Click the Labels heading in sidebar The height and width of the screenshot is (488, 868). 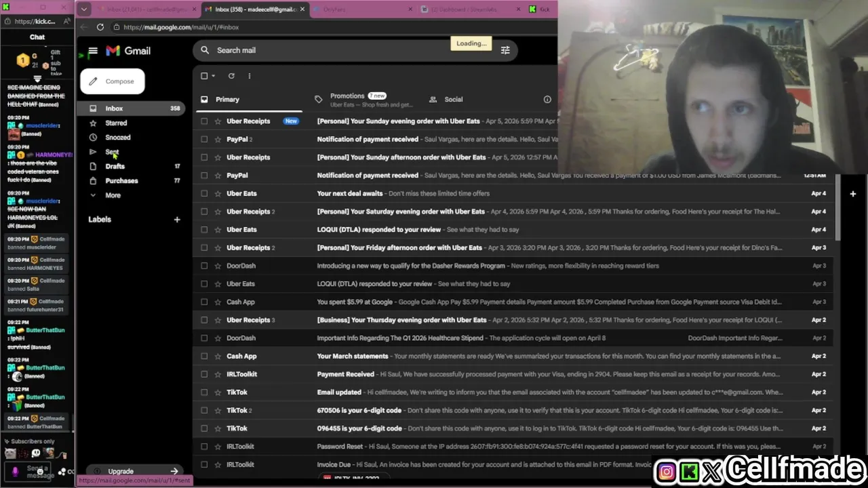[x=100, y=220]
